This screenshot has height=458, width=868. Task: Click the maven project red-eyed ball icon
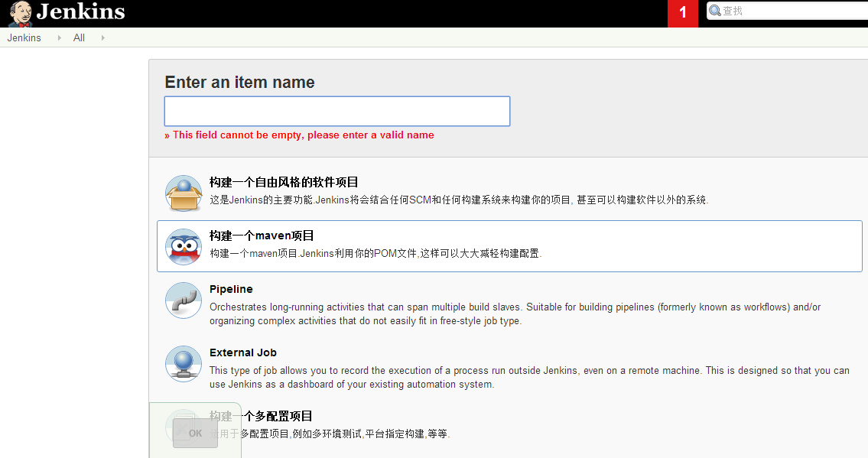point(184,245)
